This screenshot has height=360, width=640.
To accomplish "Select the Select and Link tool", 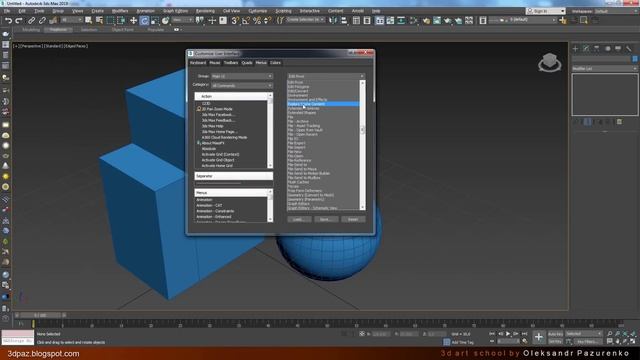I will point(31,20).
